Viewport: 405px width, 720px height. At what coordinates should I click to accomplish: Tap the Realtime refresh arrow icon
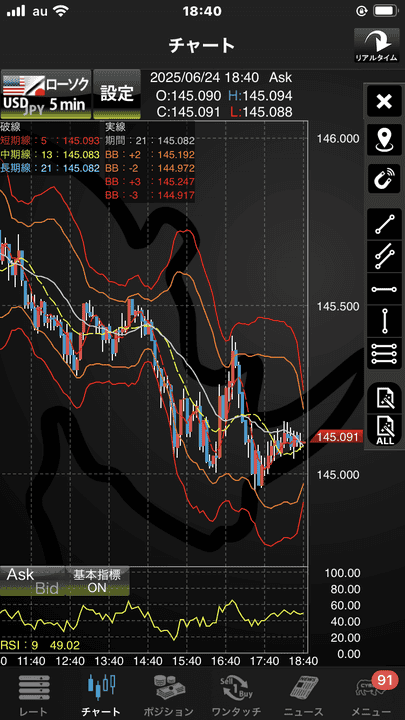point(376,46)
